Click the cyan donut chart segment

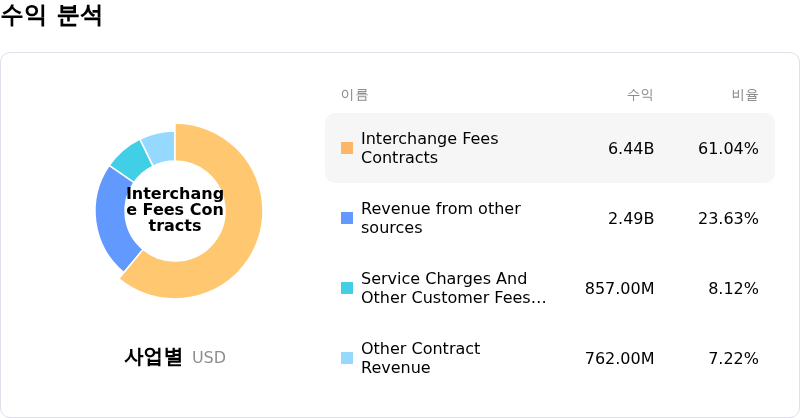(x=131, y=160)
